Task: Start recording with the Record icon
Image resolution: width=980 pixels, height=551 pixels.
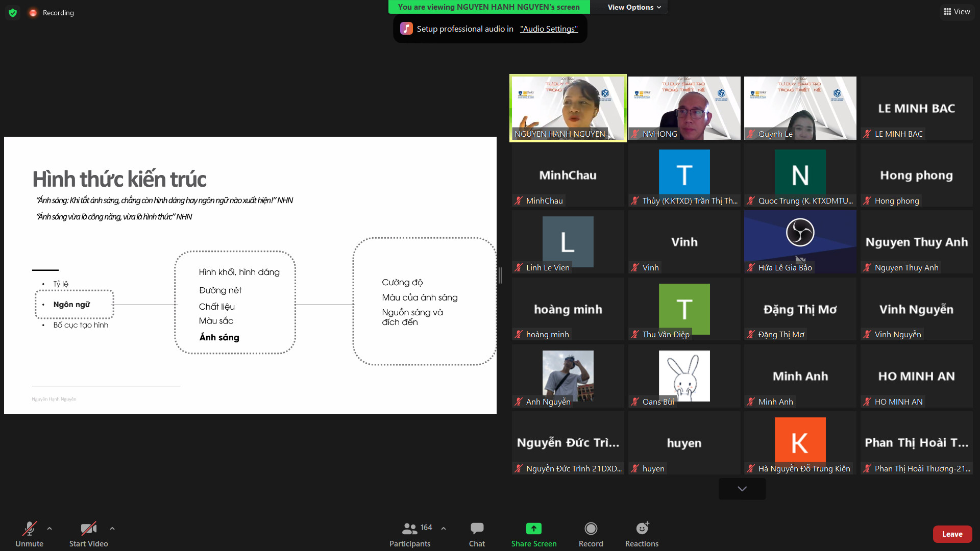Action: [591, 529]
